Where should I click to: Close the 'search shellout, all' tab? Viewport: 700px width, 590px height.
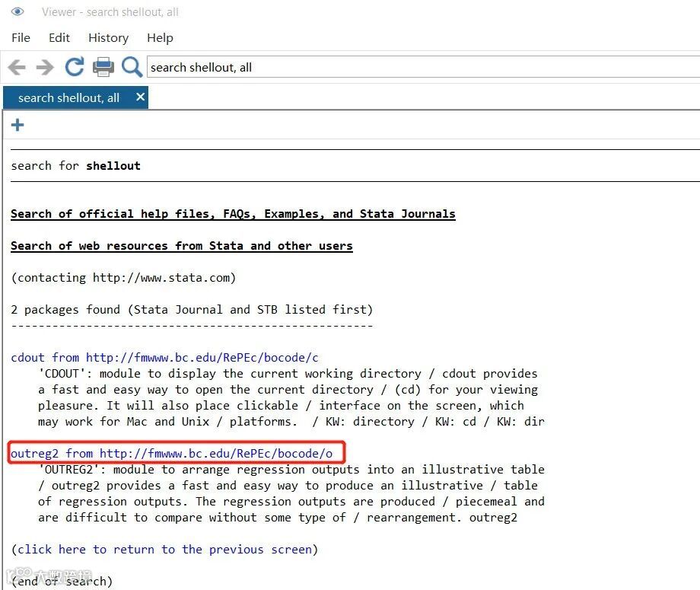(140, 97)
